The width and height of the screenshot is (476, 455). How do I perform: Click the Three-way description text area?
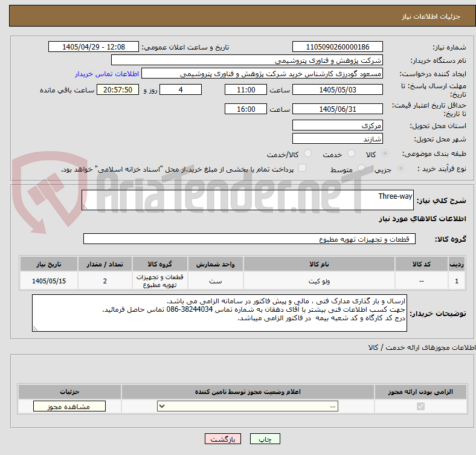click(248, 200)
